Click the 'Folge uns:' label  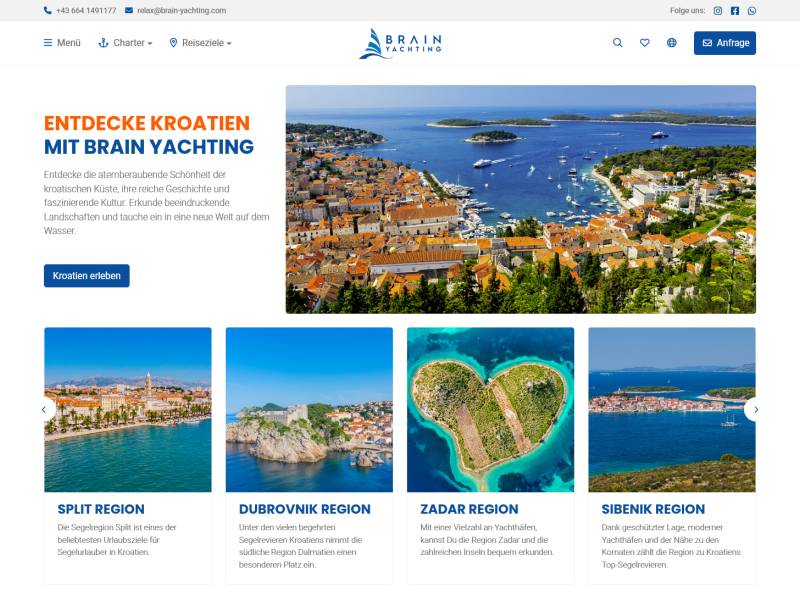(x=688, y=11)
